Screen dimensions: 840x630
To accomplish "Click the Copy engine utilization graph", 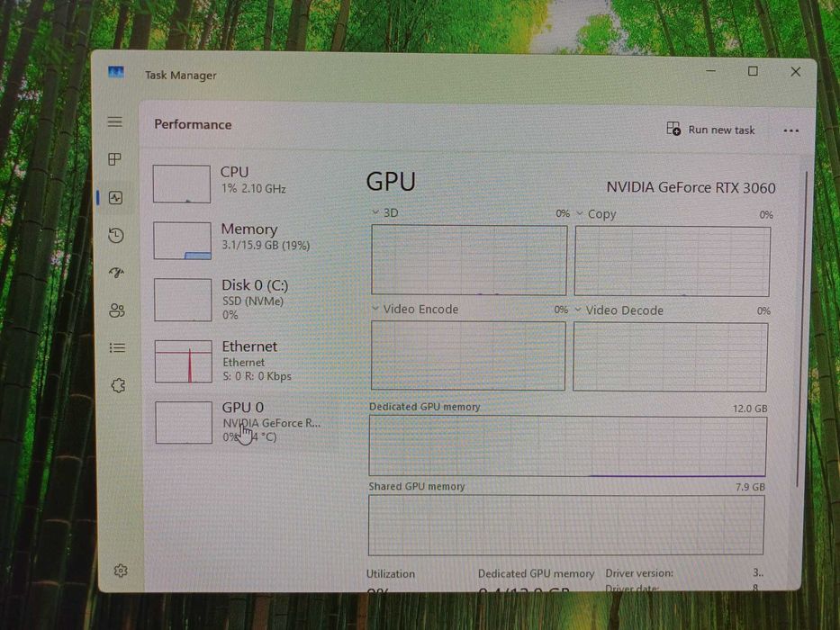I will point(673,261).
